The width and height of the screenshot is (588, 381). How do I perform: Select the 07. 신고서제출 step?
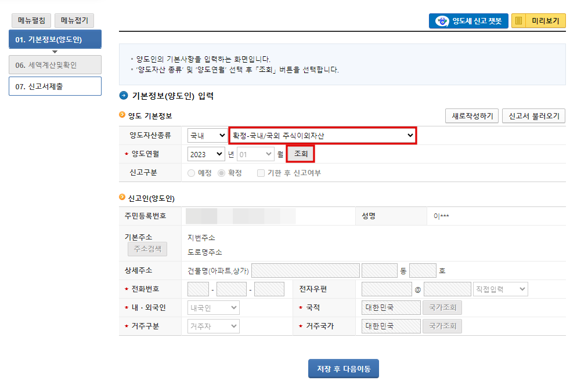click(x=55, y=85)
